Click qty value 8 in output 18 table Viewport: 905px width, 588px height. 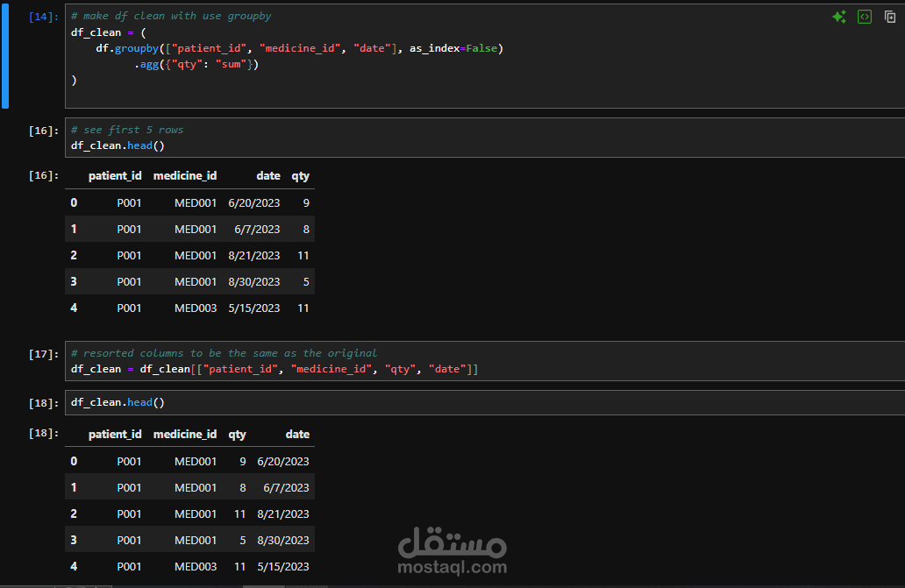pos(242,488)
